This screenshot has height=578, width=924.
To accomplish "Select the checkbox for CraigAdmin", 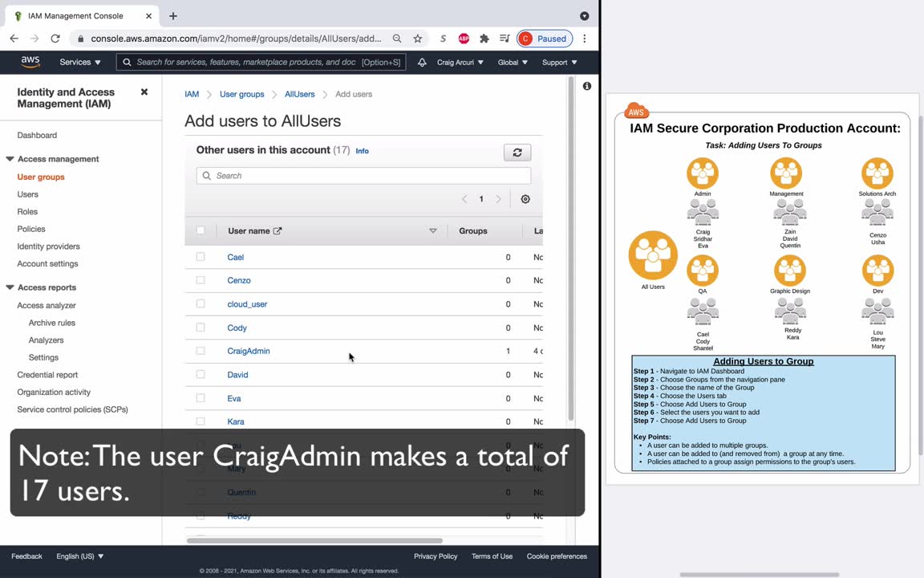I will tap(201, 351).
